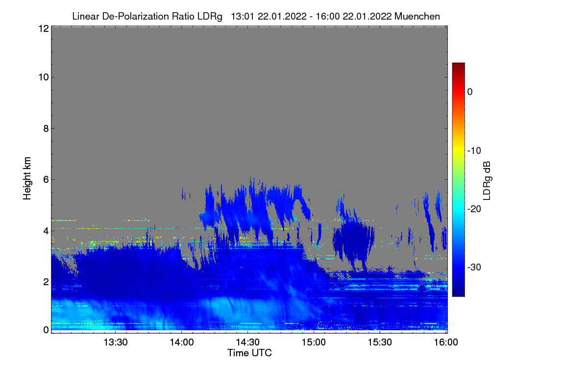This screenshot has width=588, height=392.
Task: Click the '14:00' time tick label
Action: (x=181, y=343)
